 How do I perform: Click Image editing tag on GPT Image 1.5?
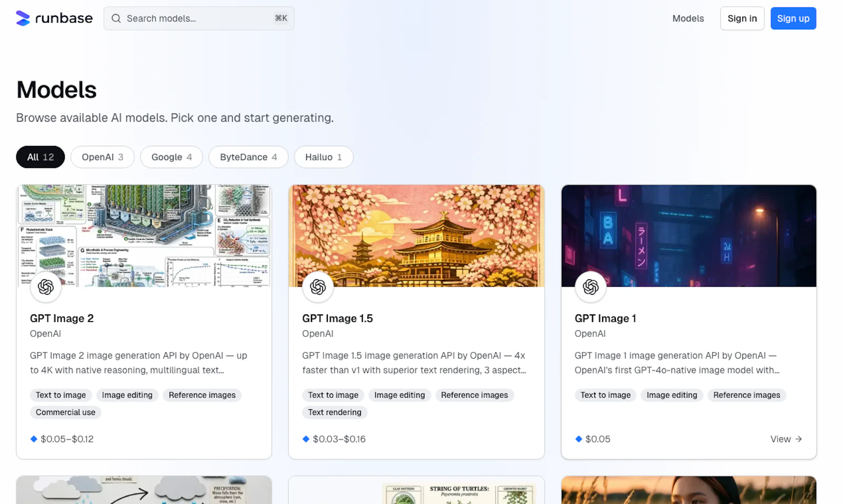(399, 395)
